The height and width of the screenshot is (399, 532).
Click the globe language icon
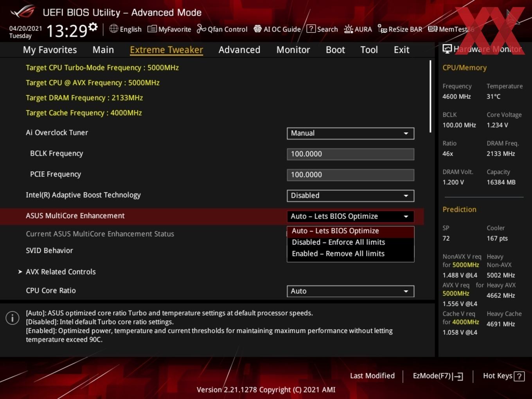click(x=113, y=29)
